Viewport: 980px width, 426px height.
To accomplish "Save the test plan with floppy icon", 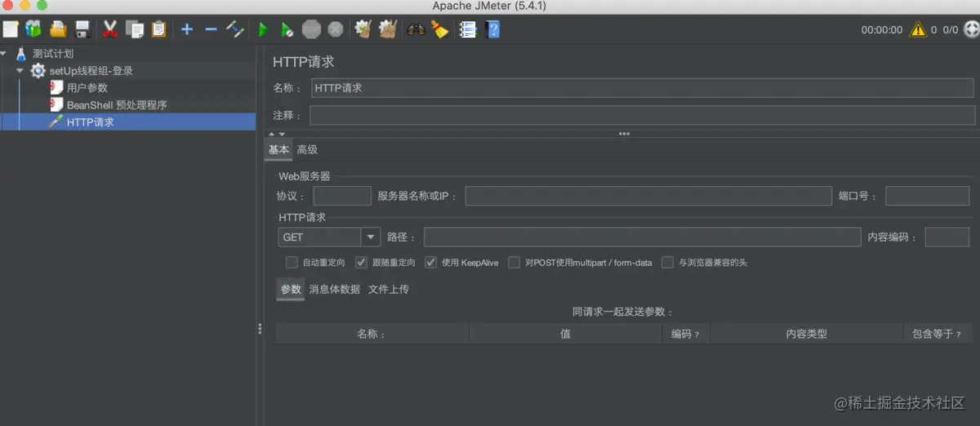I will click(82, 29).
